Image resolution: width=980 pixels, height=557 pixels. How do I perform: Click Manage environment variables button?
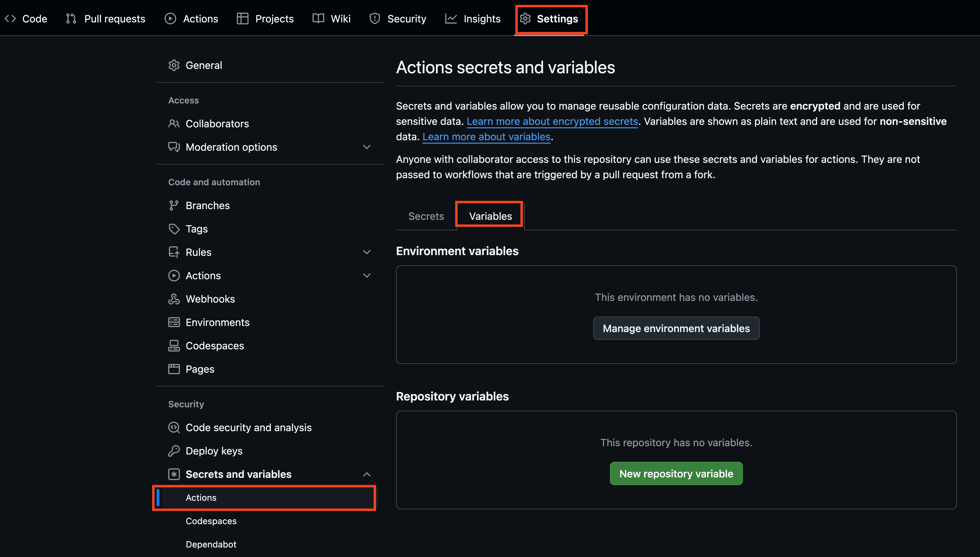(x=676, y=328)
